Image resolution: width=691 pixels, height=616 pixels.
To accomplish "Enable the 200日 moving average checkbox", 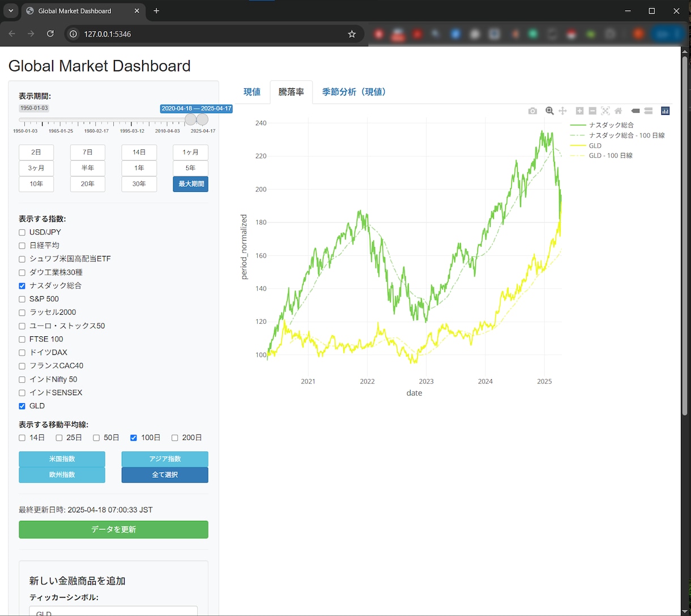I will 175,438.
